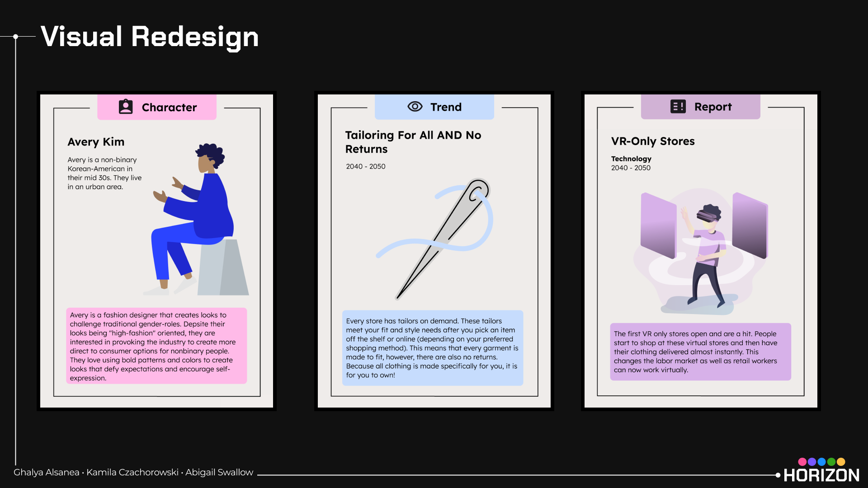
Task: Click the Visual Redesign slide title
Action: click(150, 37)
